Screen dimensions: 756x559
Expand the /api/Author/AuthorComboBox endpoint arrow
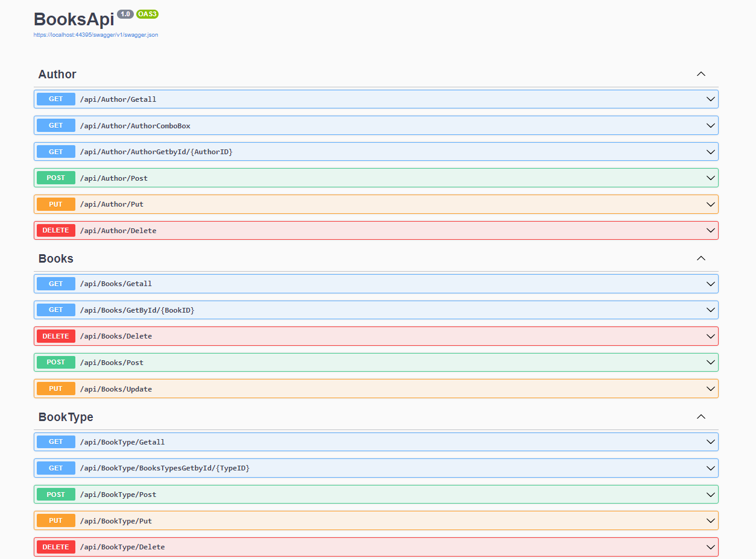(x=710, y=125)
